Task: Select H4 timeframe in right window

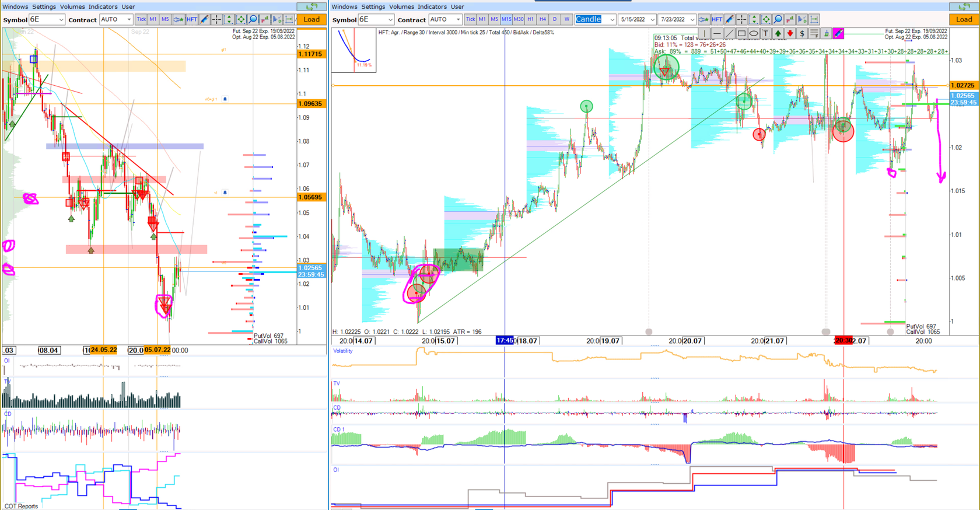Action: coord(542,19)
